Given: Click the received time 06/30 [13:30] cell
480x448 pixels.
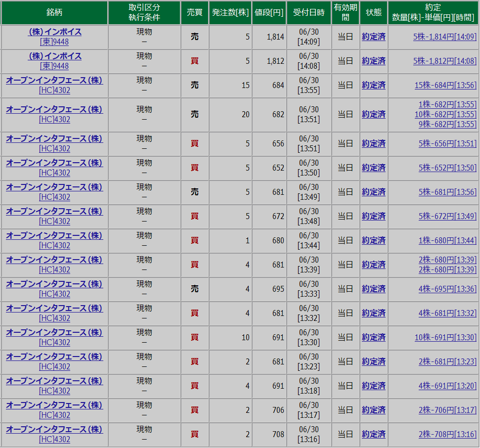Looking at the screenshot, I should click(x=309, y=337).
